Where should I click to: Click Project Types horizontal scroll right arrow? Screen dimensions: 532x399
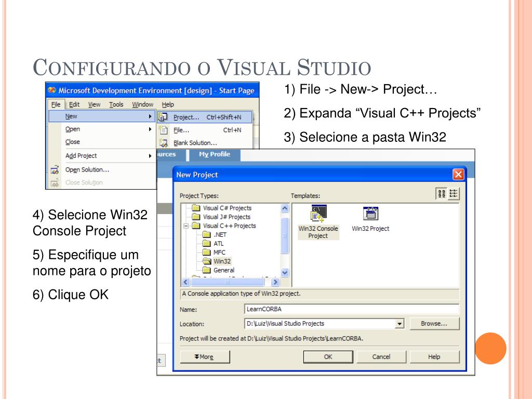click(x=275, y=282)
